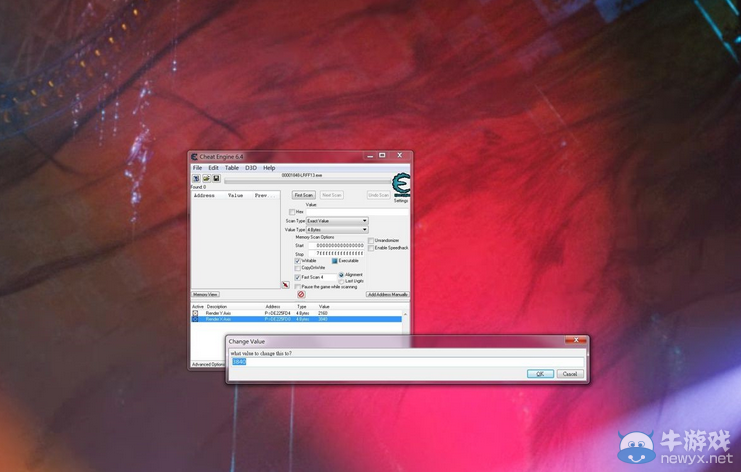The width and height of the screenshot is (741, 472).
Task: Click the scan progress bar
Action: pos(307,181)
